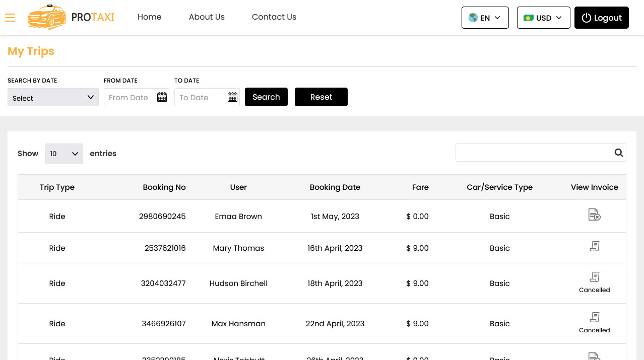
Task: View invoice for Emaa Brown's trip
Action: 595,215
